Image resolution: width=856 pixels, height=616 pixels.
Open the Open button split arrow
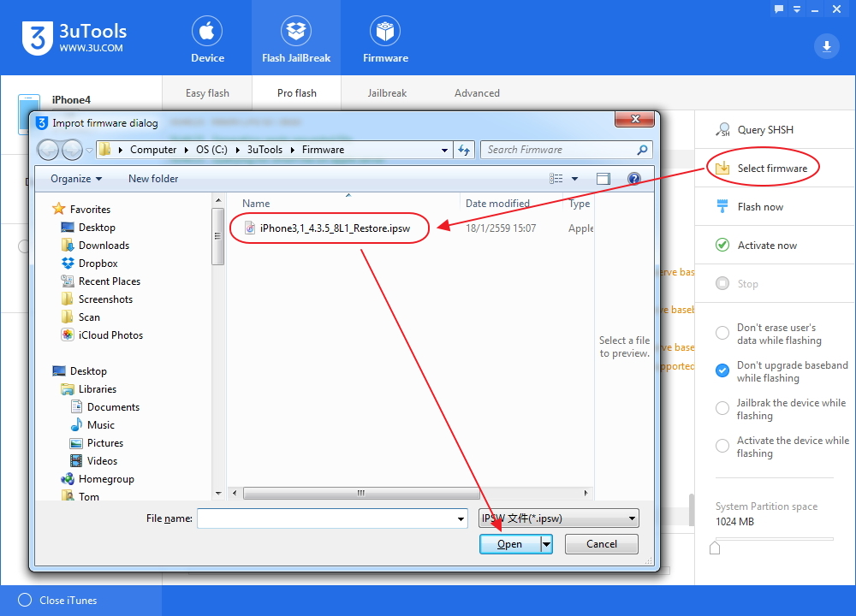546,544
